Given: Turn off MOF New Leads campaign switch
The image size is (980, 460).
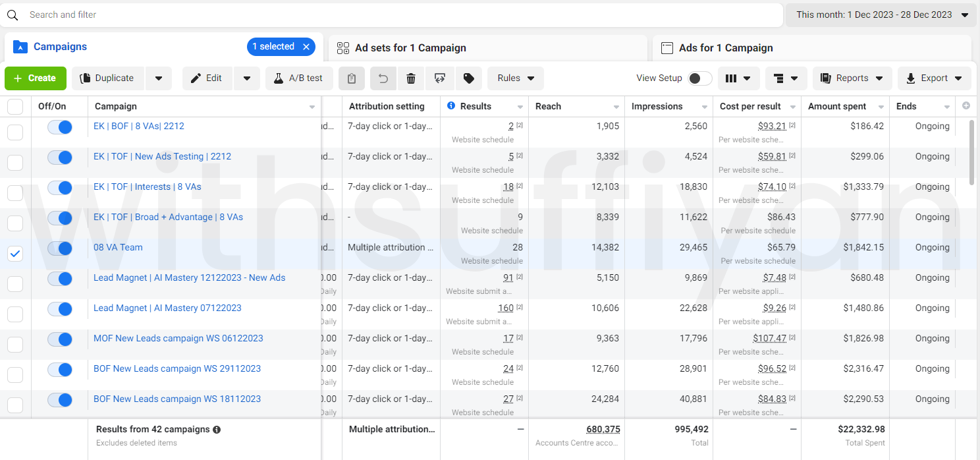Looking at the screenshot, I should tap(60, 339).
